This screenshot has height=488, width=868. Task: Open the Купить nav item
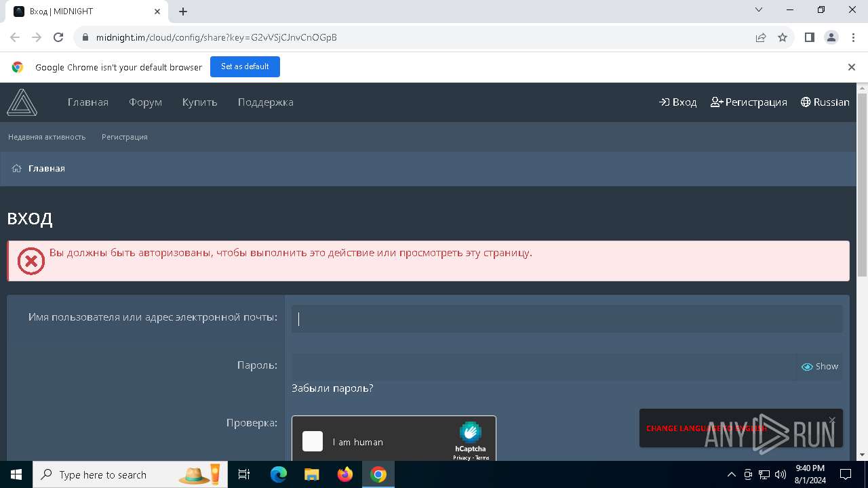point(199,102)
